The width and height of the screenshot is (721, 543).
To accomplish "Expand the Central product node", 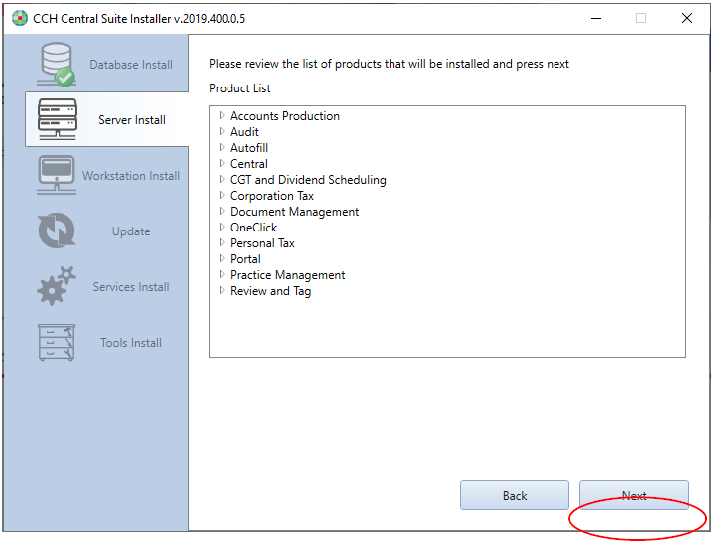I will [222, 163].
